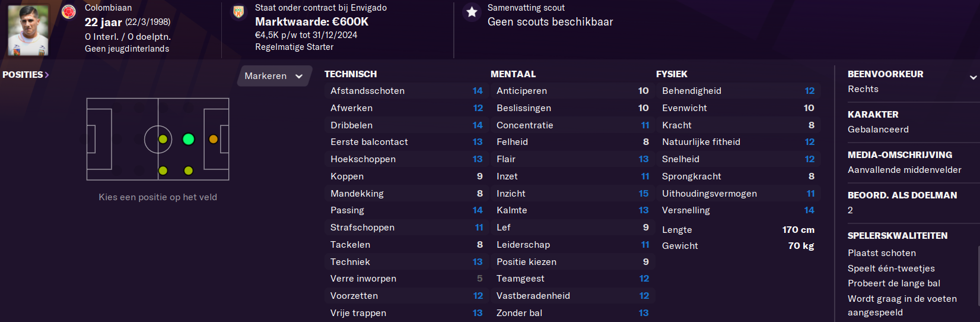This screenshot has height=322, width=980.
Task: Open the Mentaal column header
Action: pyautogui.click(x=513, y=74)
